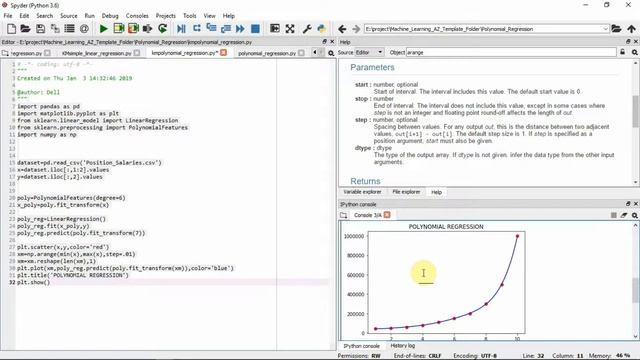The image size is (640, 360).
Task: Open the Projects menu
Action: point(165,16)
